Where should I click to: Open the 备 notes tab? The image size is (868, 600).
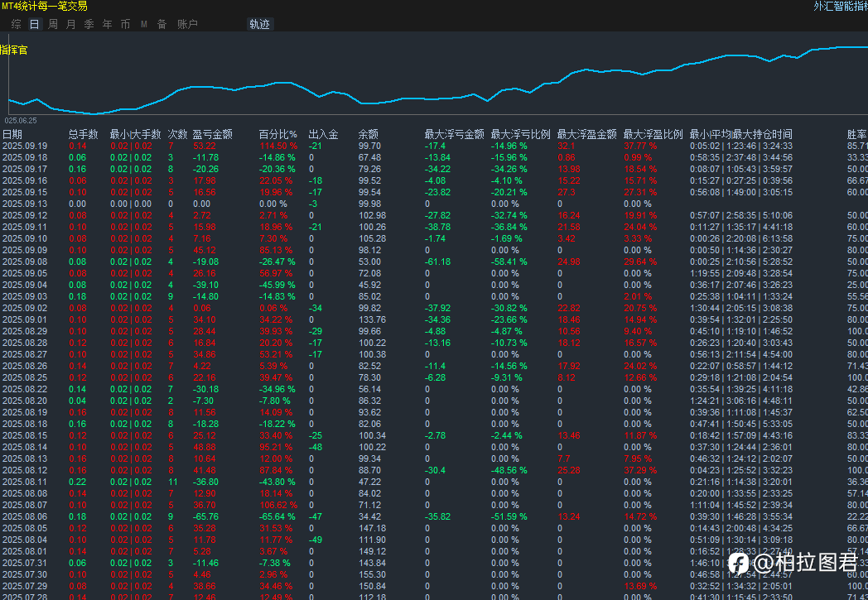pyautogui.click(x=162, y=24)
